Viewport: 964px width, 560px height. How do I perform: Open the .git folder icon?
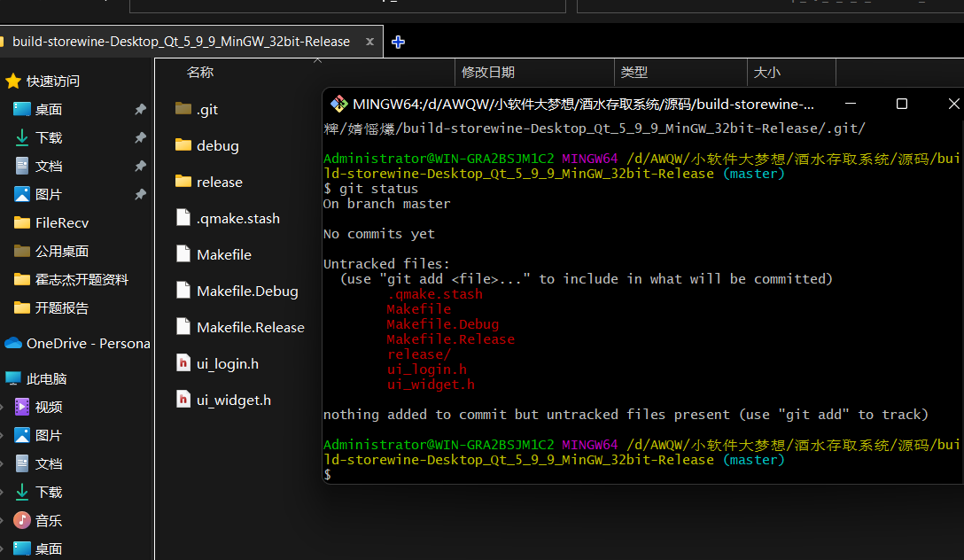pyautogui.click(x=183, y=109)
